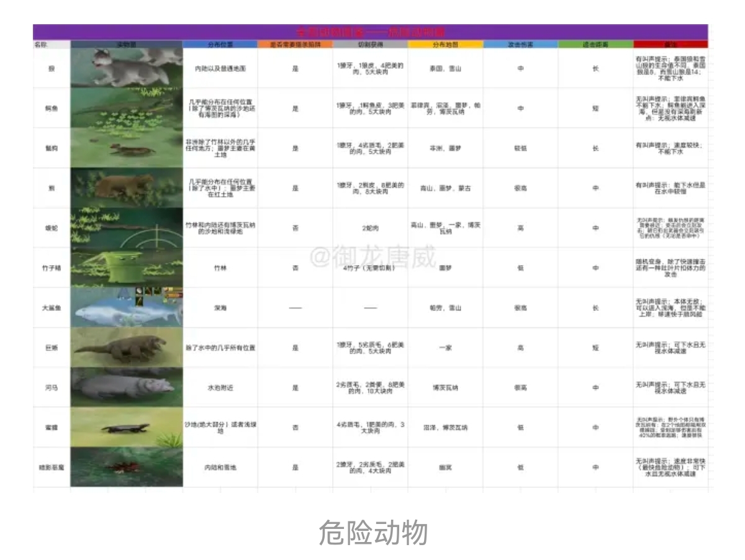Click the python image with crosshair

click(x=127, y=228)
